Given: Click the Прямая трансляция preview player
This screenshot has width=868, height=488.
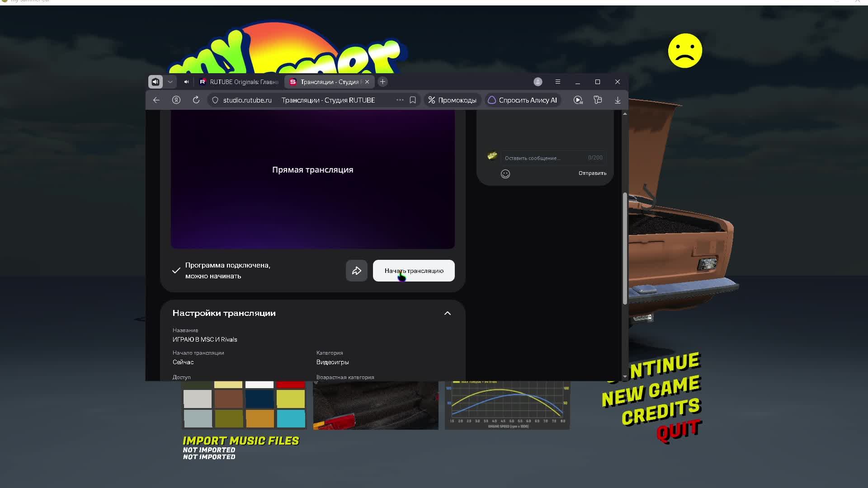Looking at the screenshot, I should pyautogui.click(x=313, y=179).
